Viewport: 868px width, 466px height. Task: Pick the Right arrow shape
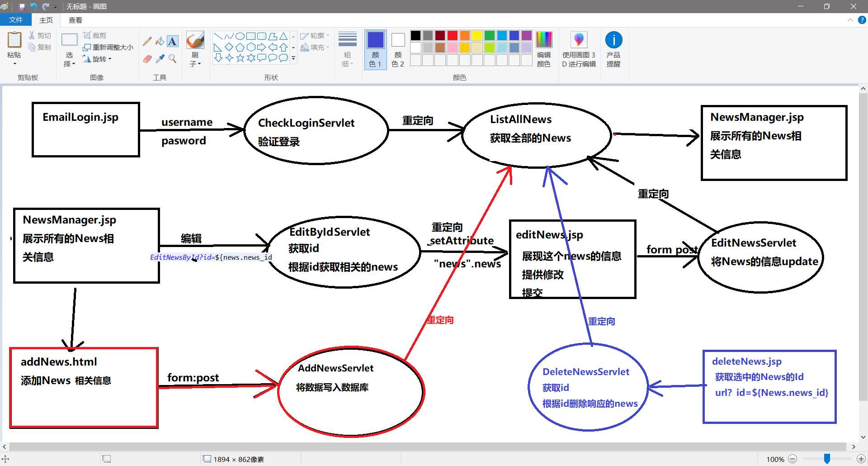262,47
